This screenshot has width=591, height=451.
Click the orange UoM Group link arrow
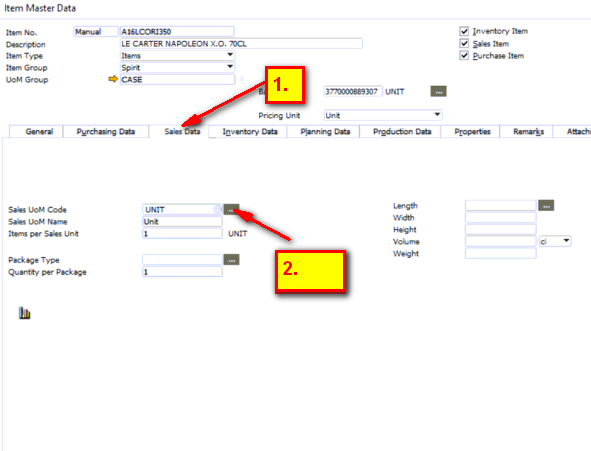click(113, 79)
